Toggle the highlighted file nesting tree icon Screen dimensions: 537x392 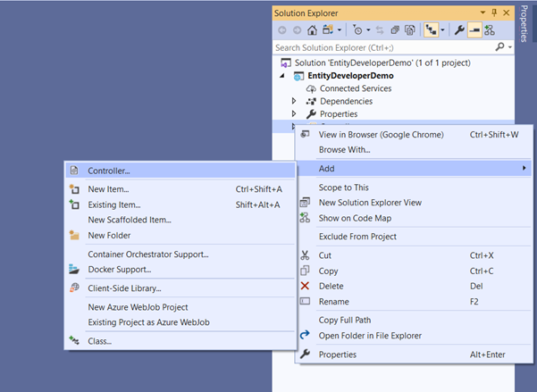(432, 30)
